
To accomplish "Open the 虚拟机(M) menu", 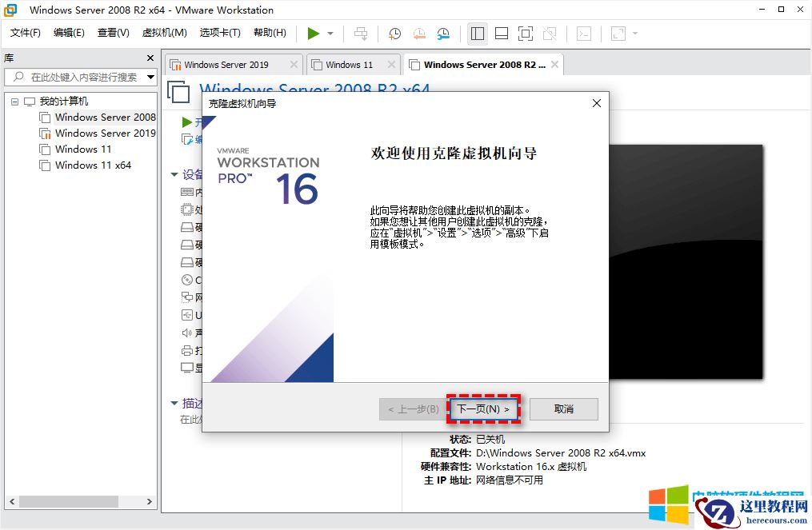I will pyautogui.click(x=165, y=33).
